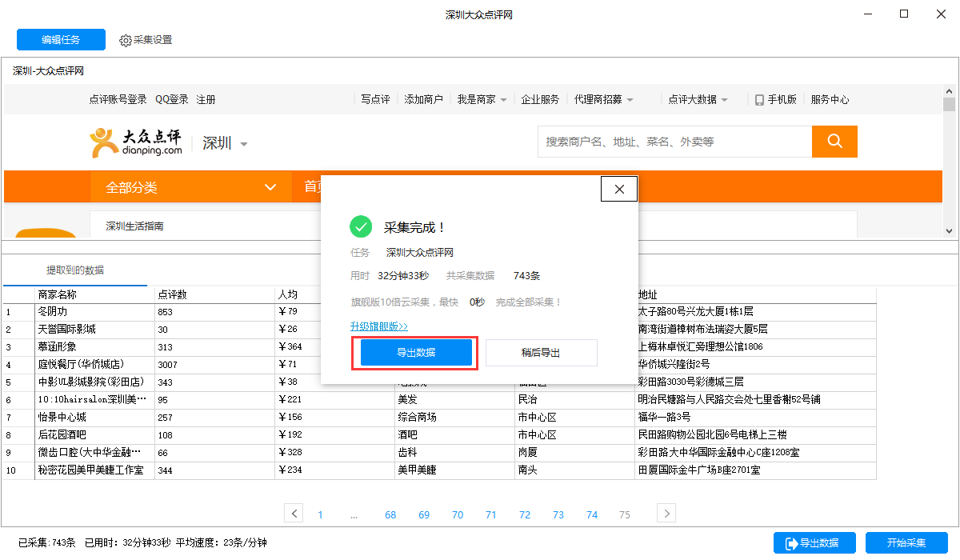Image resolution: width=960 pixels, height=560 pixels.
Task: Go to page 71
Action: coord(491,514)
